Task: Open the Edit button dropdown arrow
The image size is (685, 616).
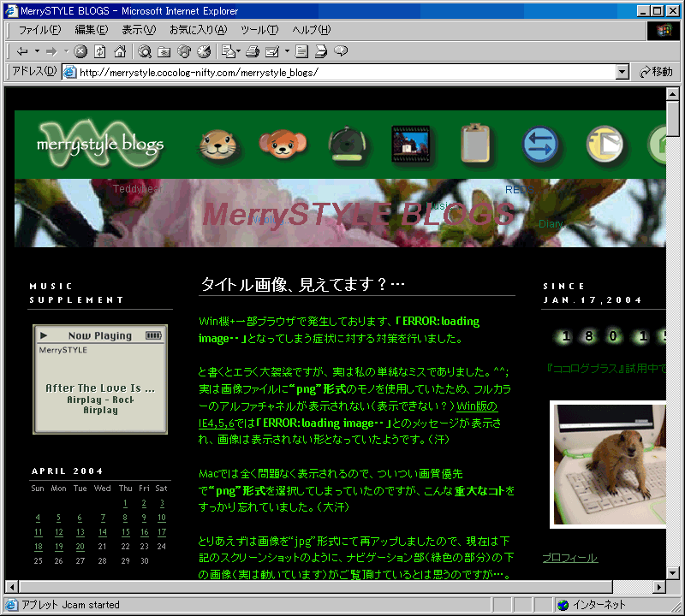Action: 287,51
